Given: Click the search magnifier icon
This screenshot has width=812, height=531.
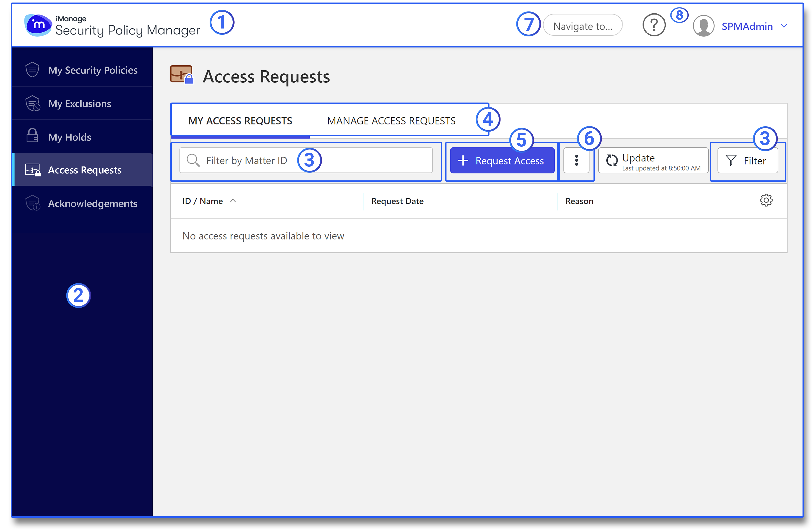Looking at the screenshot, I should pos(193,160).
